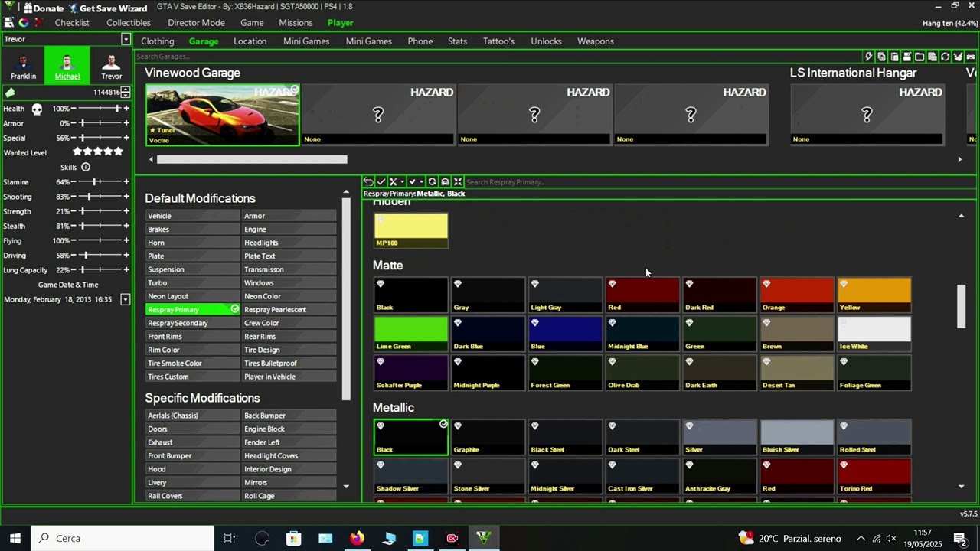This screenshot has height=551, width=980.
Task: Click the garage icon in respray toolbar
Action: pos(445,182)
